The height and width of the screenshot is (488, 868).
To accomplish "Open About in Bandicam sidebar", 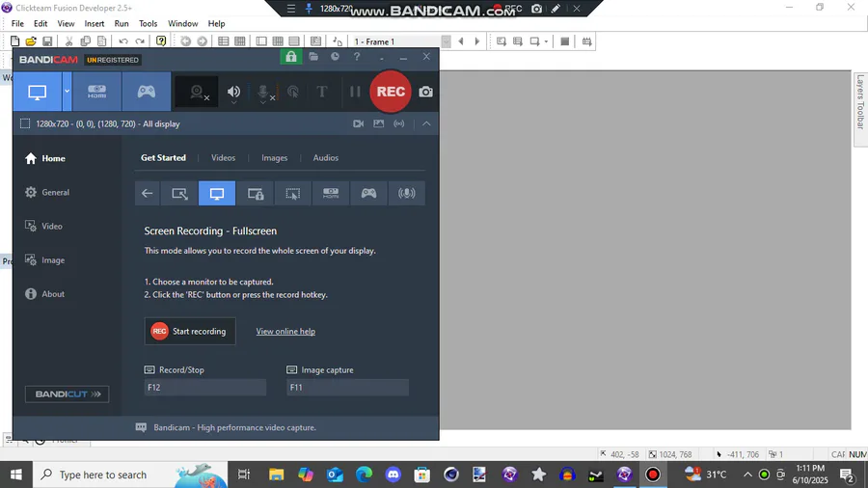I will [44, 294].
